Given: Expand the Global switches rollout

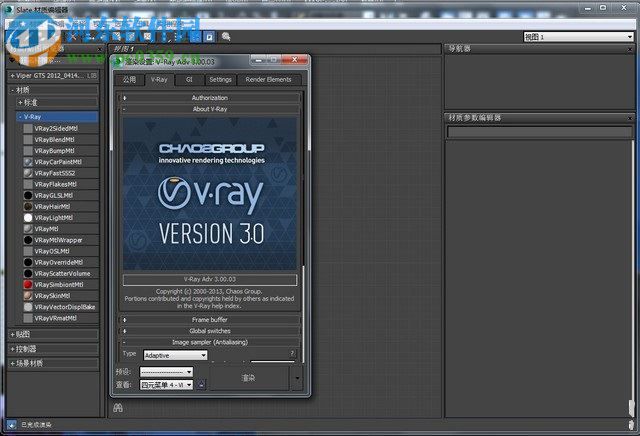Looking at the screenshot, I should click(x=210, y=331).
